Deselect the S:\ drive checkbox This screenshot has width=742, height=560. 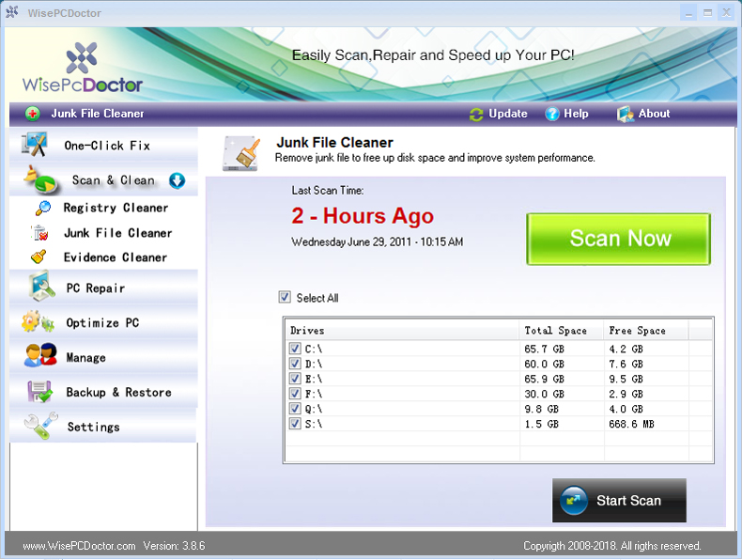296,424
